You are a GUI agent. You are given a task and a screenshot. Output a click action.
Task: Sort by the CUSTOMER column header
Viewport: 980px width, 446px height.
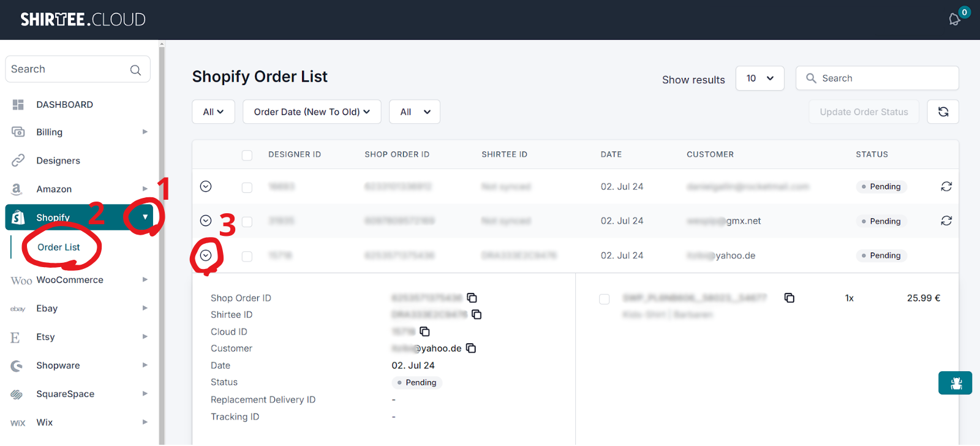click(710, 154)
